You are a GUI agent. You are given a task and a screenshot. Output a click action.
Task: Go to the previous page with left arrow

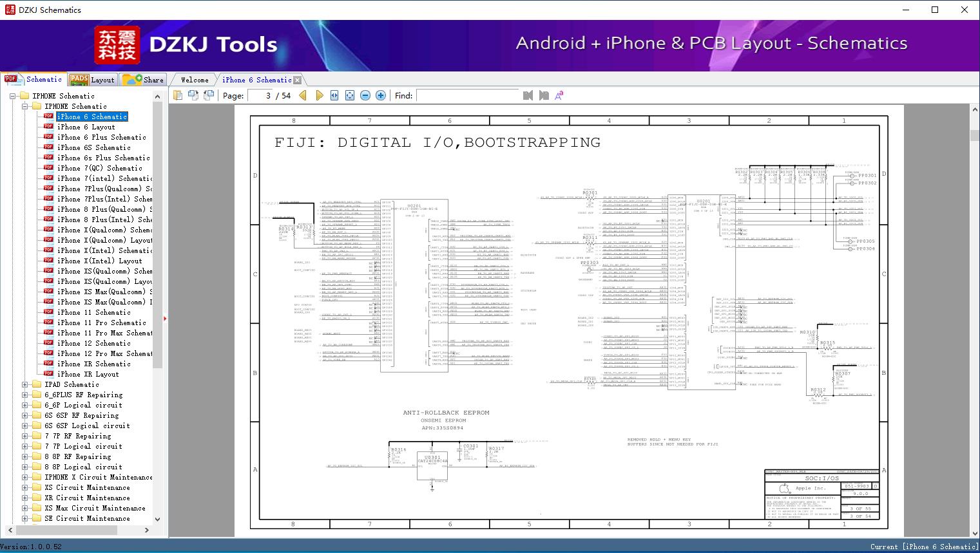tap(303, 95)
